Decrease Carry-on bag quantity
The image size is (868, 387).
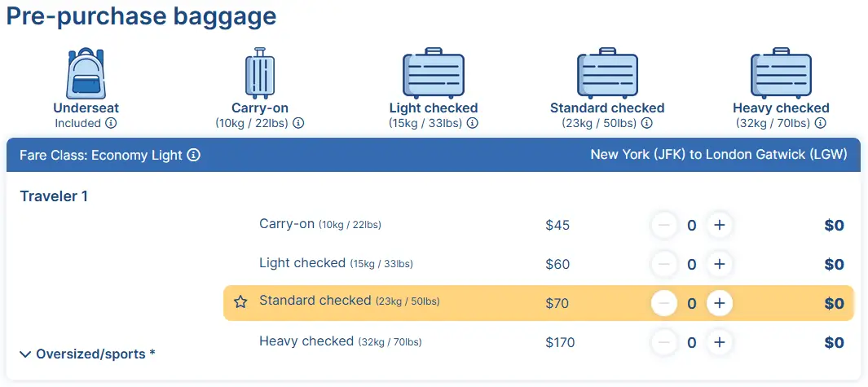[664, 225]
